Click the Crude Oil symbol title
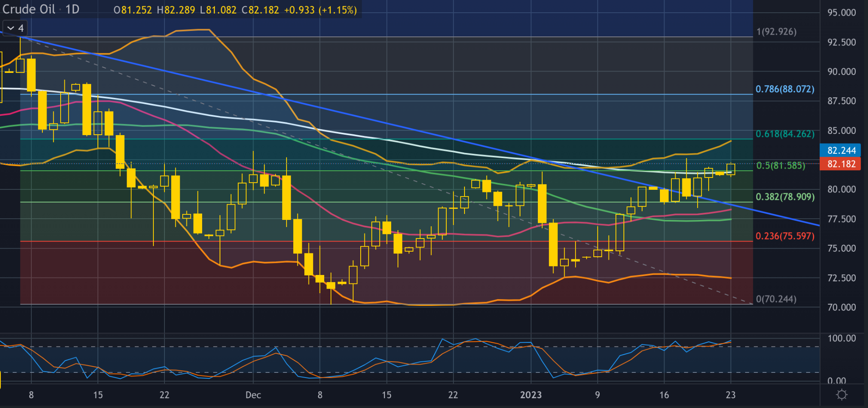The height and width of the screenshot is (408, 868). (28, 9)
